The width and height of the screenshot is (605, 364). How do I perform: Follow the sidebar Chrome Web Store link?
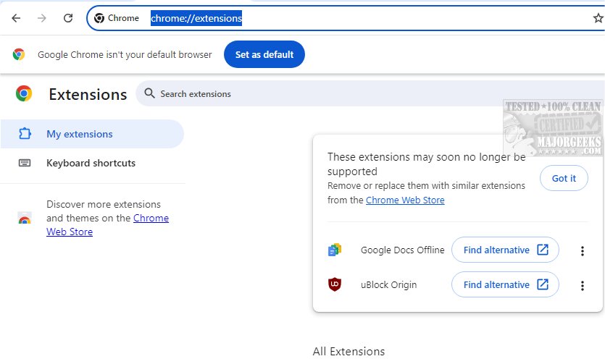point(151,218)
